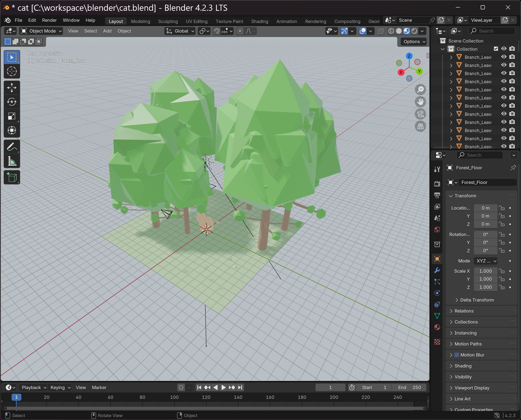The image size is (521, 420).
Task: Open the Texture properties tab
Action: point(437,342)
